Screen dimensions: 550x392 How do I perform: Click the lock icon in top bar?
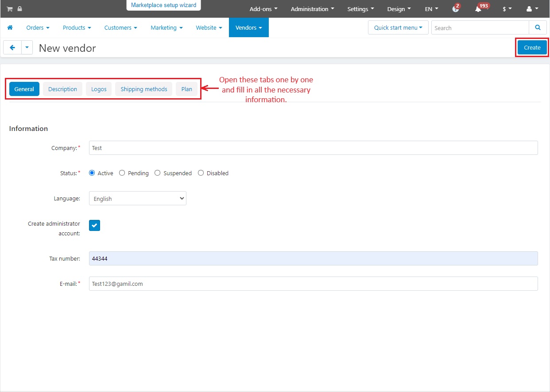(x=19, y=9)
